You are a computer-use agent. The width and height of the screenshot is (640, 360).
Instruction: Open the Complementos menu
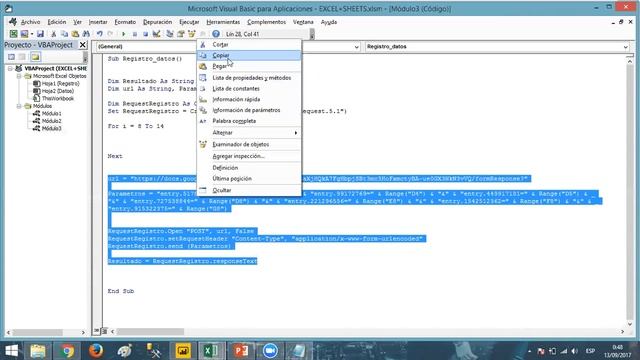(266, 22)
